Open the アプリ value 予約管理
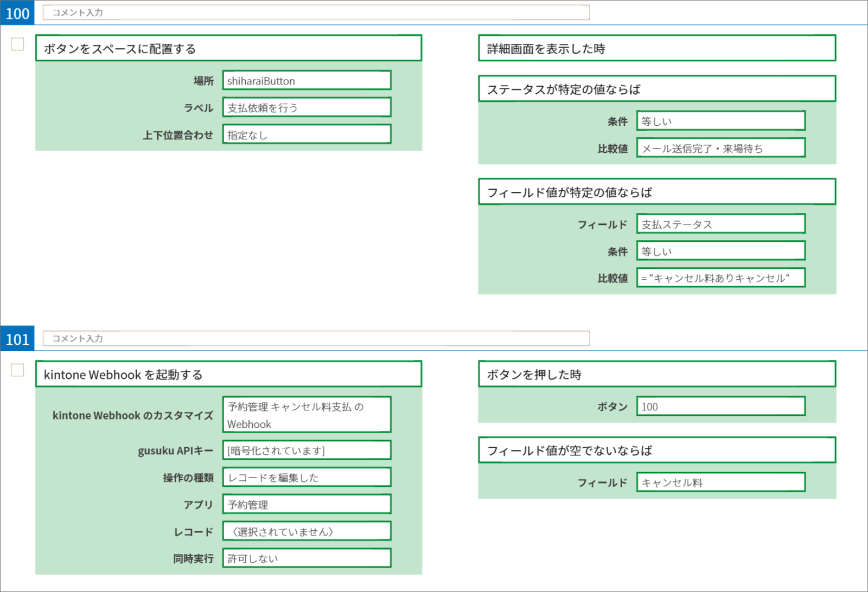This screenshot has width=868, height=592. pyautogui.click(x=307, y=504)
